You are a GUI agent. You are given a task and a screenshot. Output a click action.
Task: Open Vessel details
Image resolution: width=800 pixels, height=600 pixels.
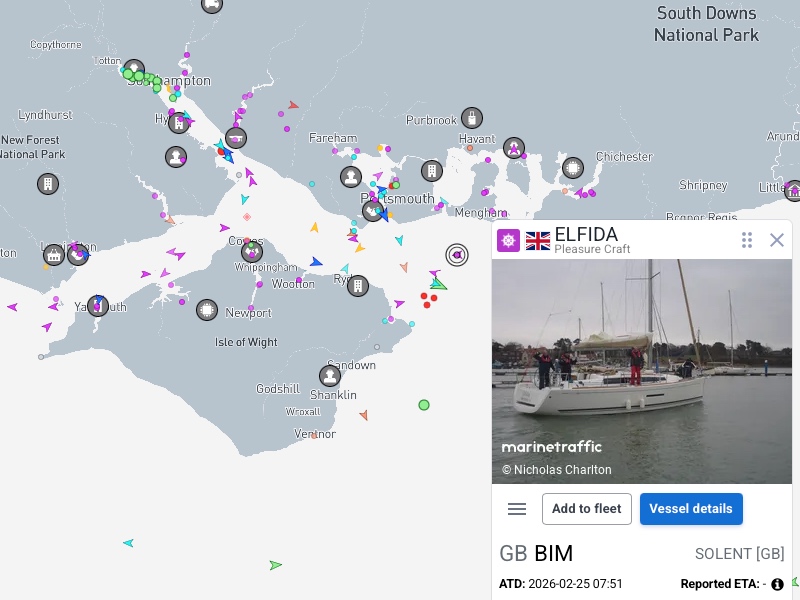pos(691,509)
